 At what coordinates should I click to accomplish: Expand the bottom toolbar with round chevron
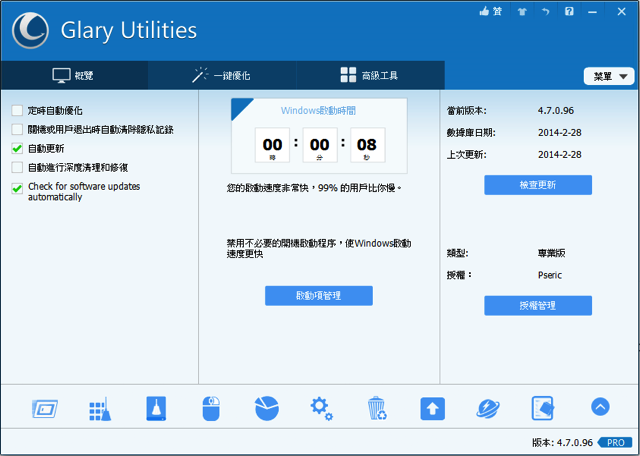coord(600,407)
